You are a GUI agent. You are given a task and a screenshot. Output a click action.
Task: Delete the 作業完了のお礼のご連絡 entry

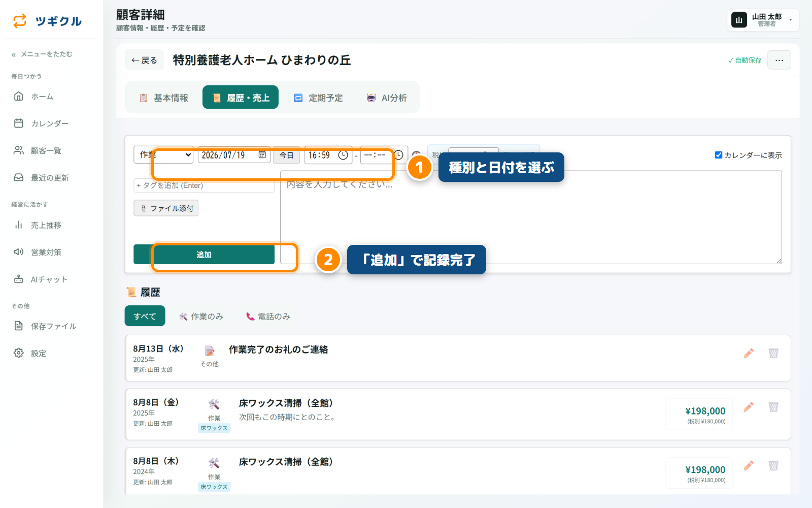click(x=773, y=353)
